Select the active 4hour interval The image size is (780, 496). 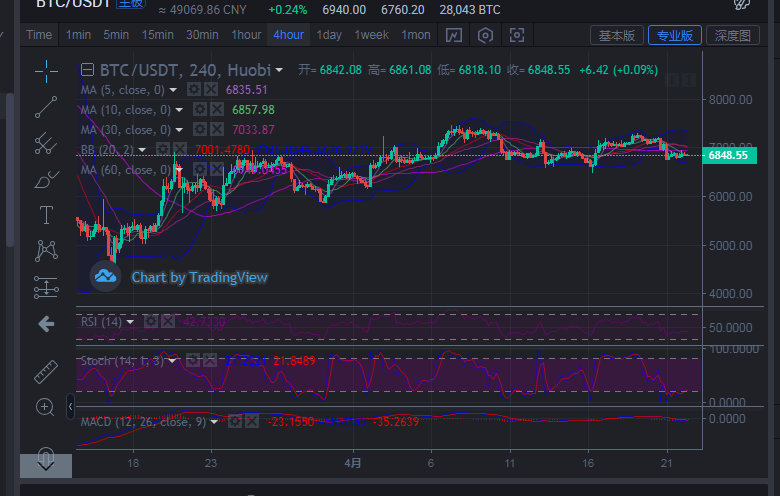pos(289,35)
